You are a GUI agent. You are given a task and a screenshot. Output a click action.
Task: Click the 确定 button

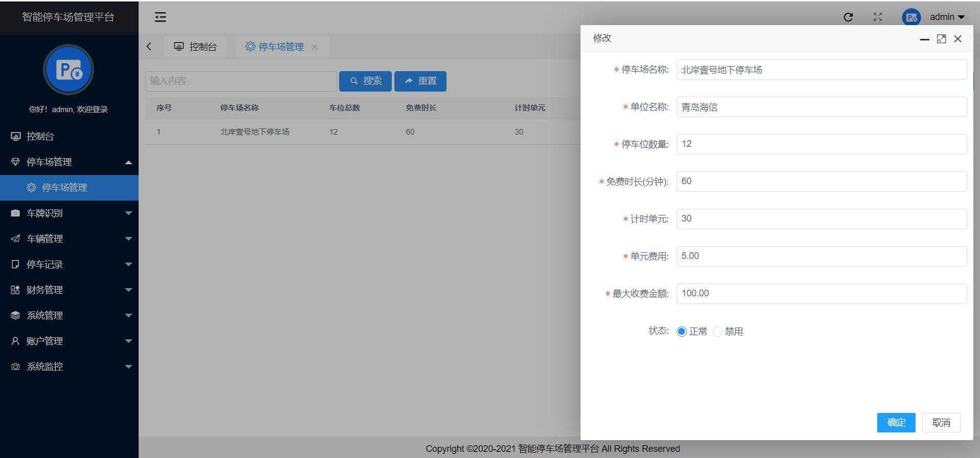896,423
